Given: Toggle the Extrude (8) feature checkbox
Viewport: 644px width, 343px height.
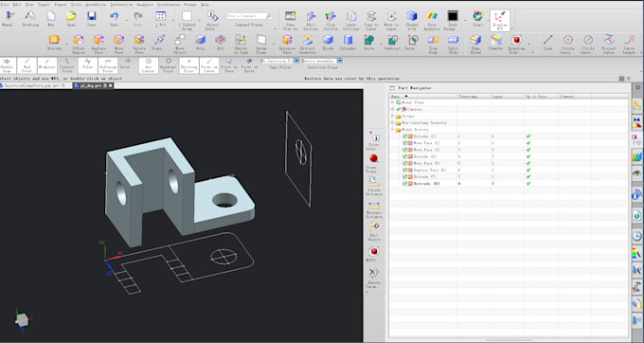Looking at the screenshot, I should [404, 184].
